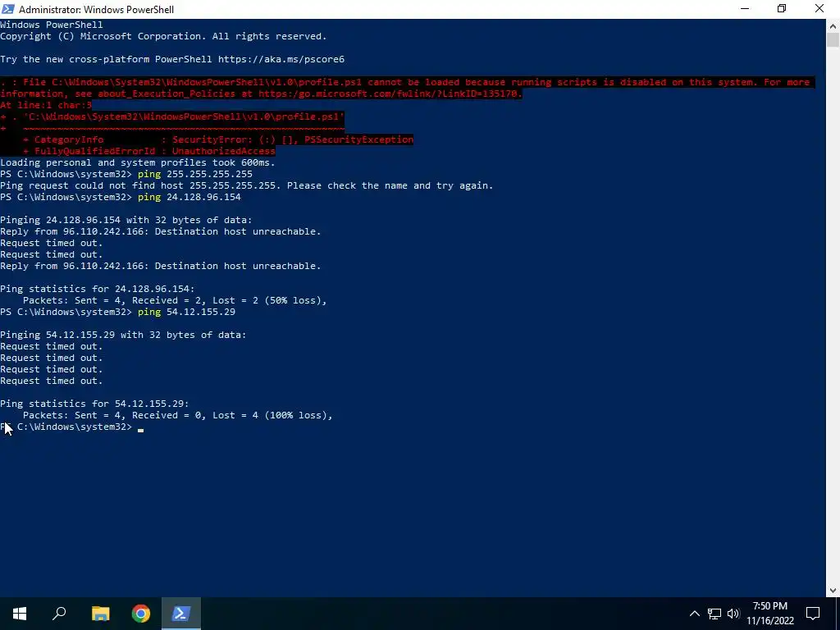Open the clock showing 7:50 PM
Screen dimensions: 840x630
coord(770,614)
